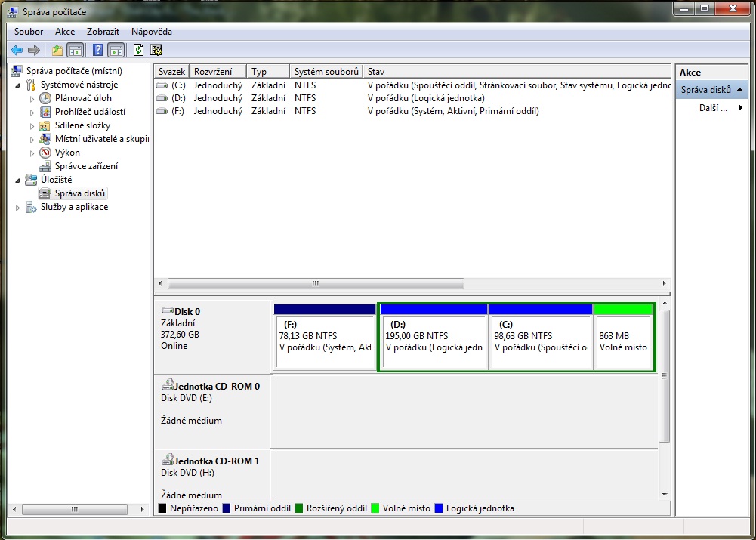Click the black Nepřiřazeno legend swatch
The height and width of the screenshot is (540, 756).
point(162,508)
